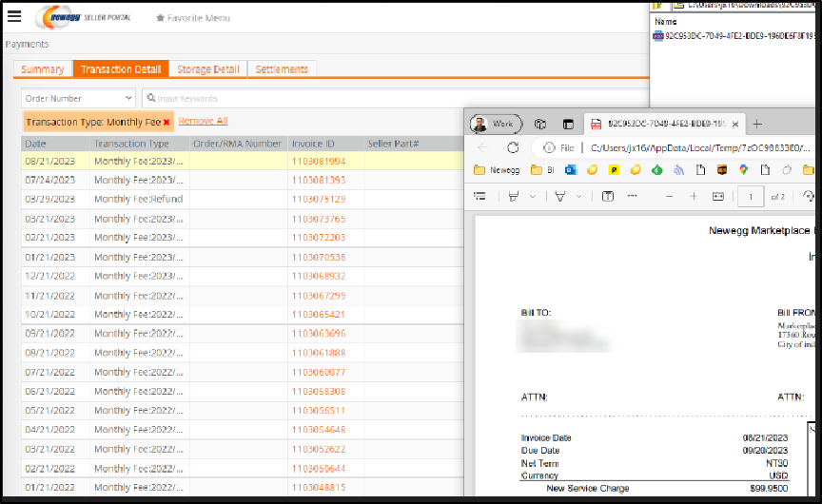Viewport: 822px width, 504px height.
Task: Open invoice 1103081994
Action: coord(319,162)
